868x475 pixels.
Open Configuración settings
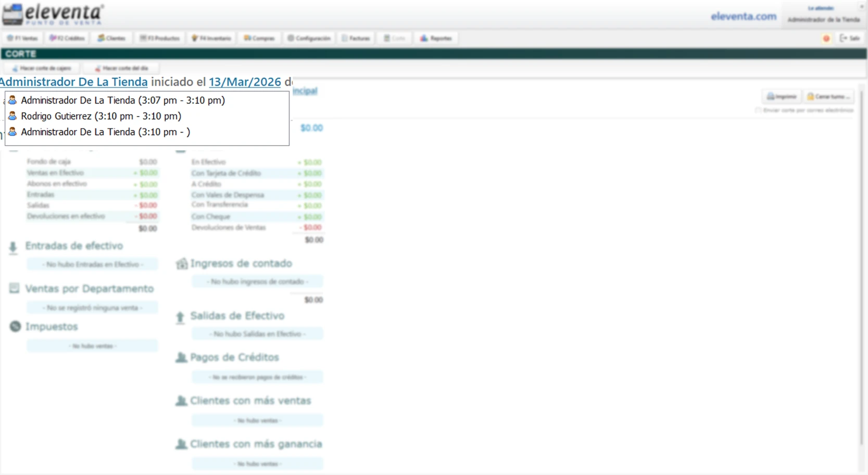click(x=309, y=38)
